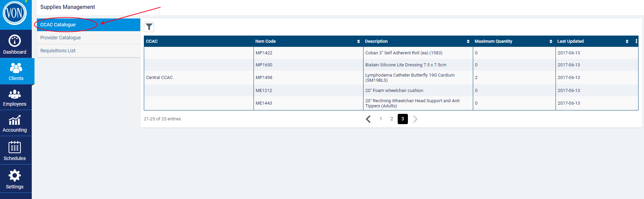Click Reclining Wheelchair Head Support description
This screenshot has height=199, width=644.
pyautogui.click(x=412, y=103)
